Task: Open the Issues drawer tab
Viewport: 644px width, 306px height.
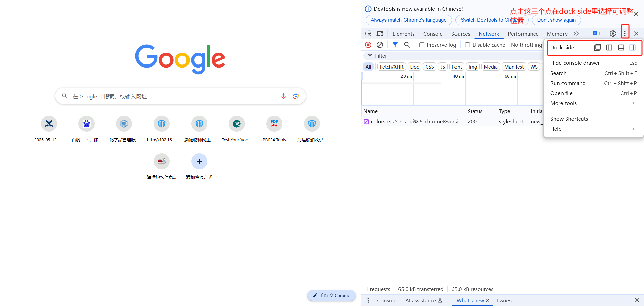Action: 504,300
